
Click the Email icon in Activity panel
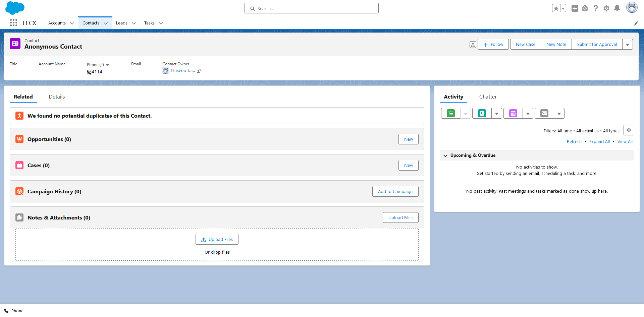click(544, 114)
